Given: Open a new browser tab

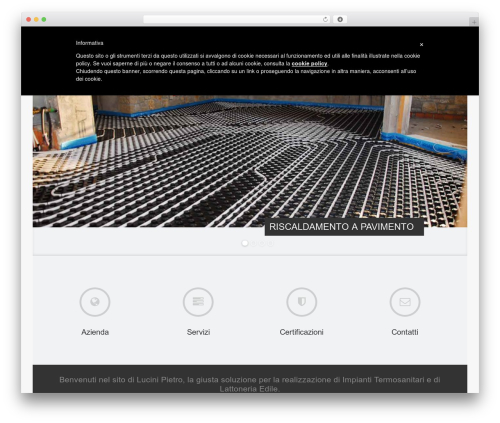Looking at the screenshot, I should pos(474,22).
